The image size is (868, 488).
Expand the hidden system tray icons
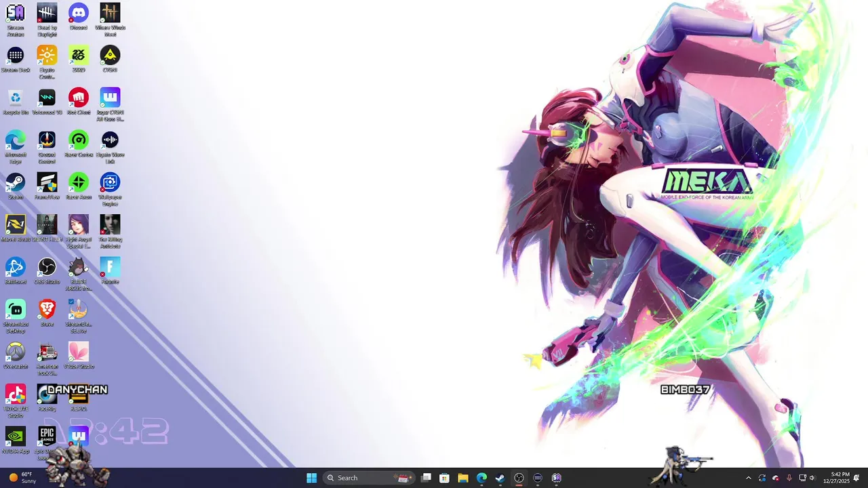coord(749,478)
